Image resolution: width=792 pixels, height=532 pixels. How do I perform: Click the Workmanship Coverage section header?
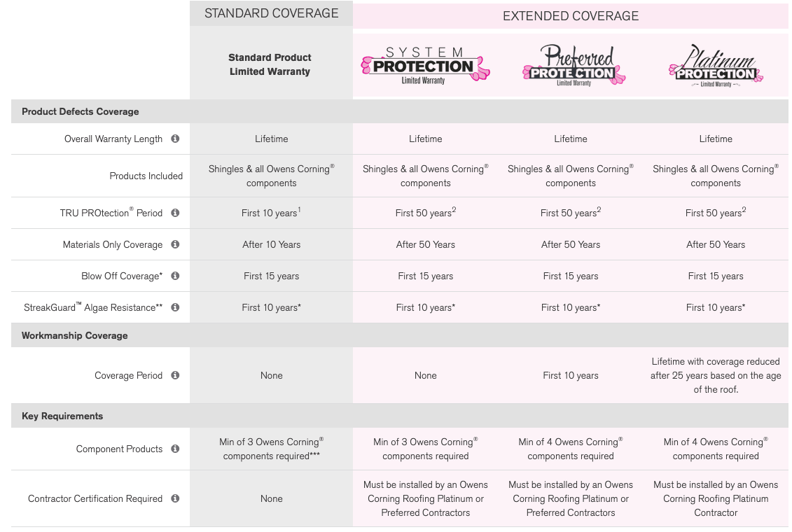(x=75, y=335)
